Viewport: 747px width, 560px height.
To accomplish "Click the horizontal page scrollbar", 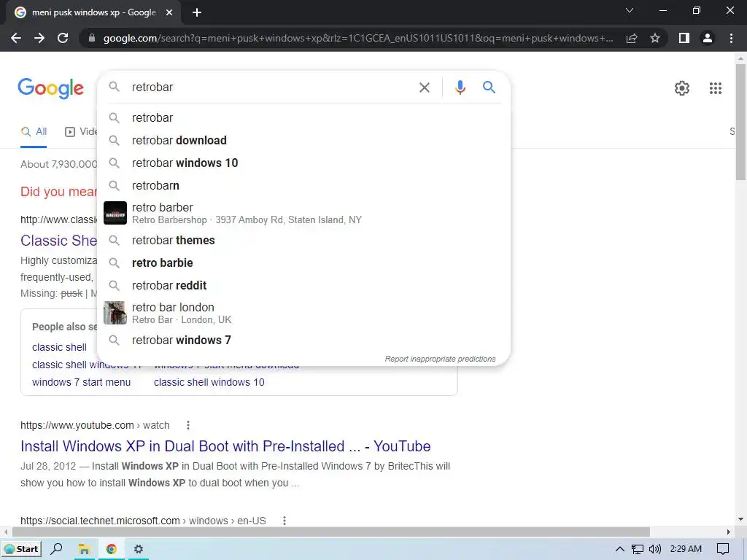I will coord(330,532).
